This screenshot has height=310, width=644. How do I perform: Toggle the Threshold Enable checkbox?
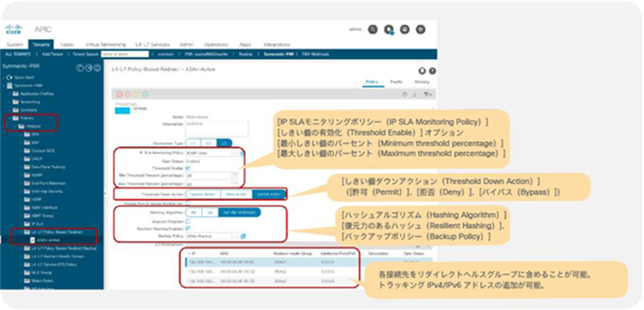188,168
